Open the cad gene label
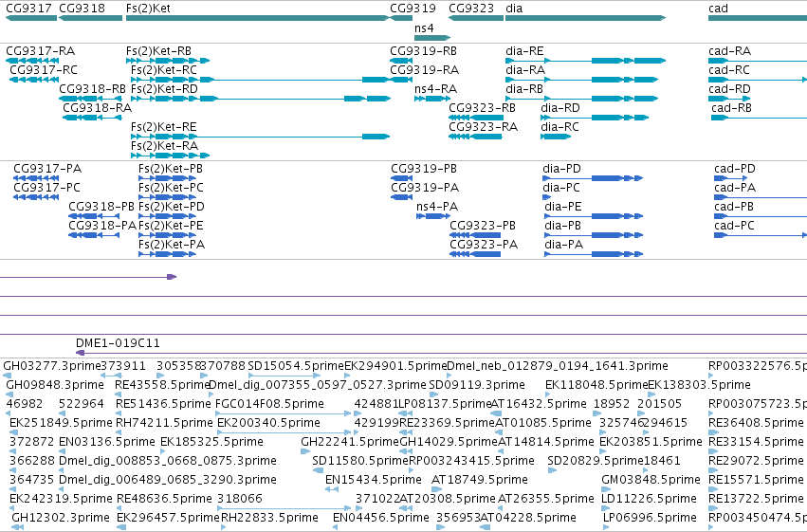The height and width of the screenshot is (532, 807). tap(718, 9)
